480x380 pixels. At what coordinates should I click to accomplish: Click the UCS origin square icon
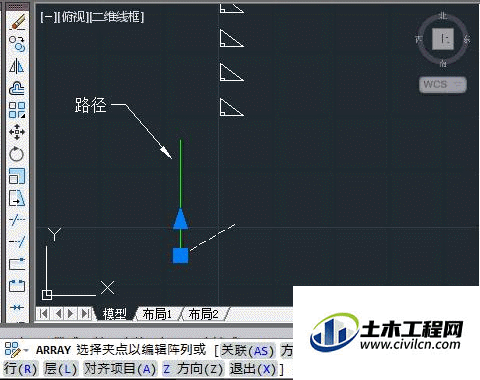[47, 295]
